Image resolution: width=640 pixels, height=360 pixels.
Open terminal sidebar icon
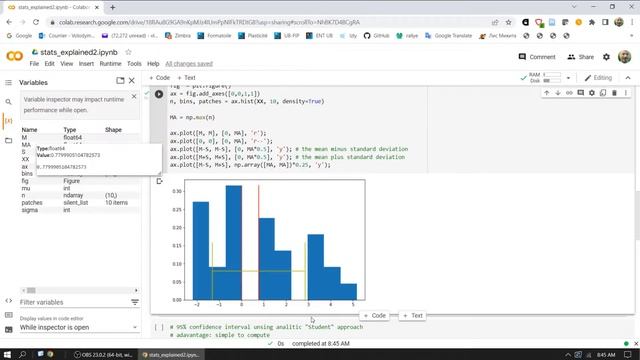coord(8,329)
